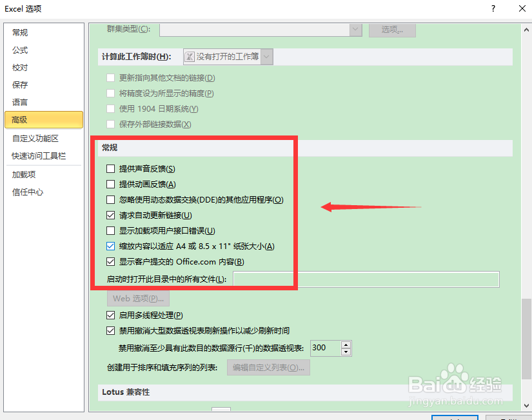
Task: Toggle off 启用多线程处理
Action: tap(112, 315)
